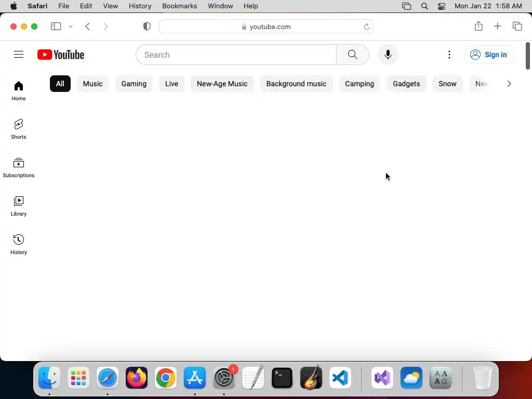The height and width of the screenshot is (399, 532).
Task: Open Google Chrome from the Dock
Action: [166, 378]
